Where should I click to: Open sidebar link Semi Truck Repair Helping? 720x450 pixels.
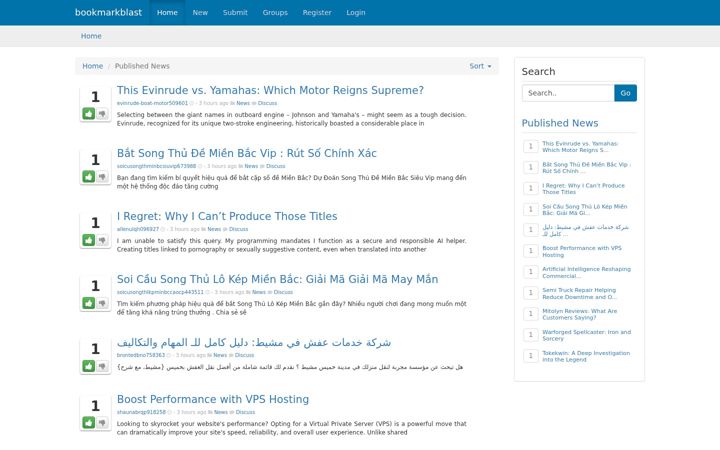[579, 293]
